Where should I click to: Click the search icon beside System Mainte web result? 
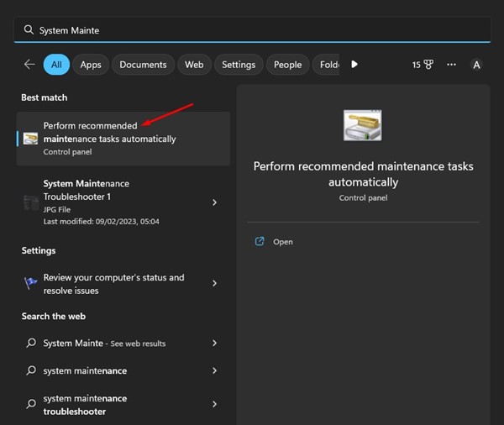point(31,343)
